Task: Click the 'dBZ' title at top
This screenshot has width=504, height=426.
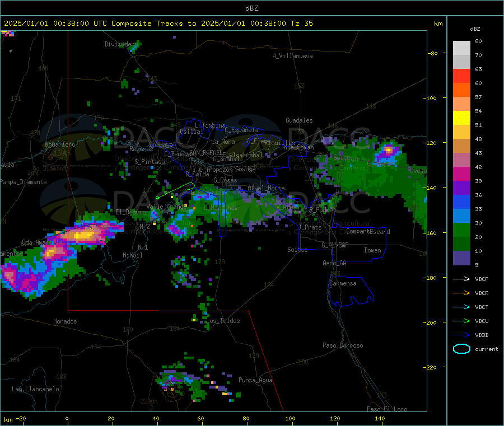Action: [251, 8]
